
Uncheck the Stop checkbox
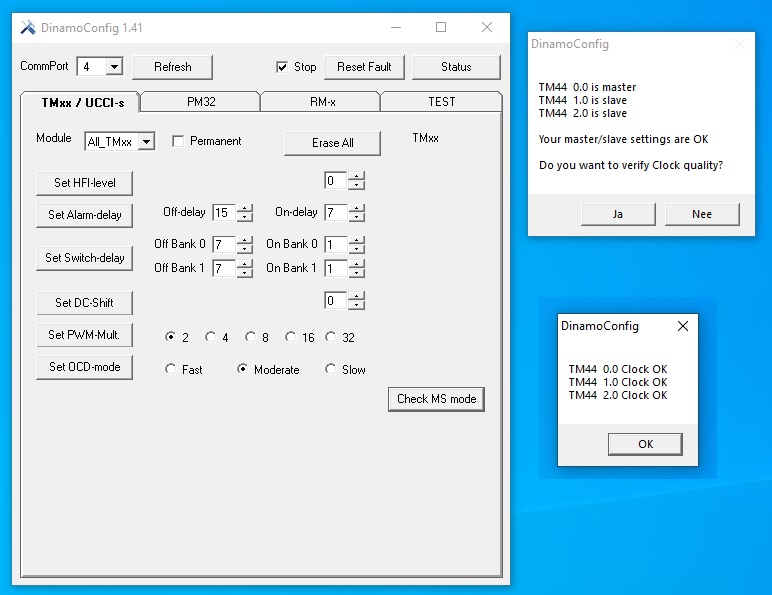coord(282,67)
